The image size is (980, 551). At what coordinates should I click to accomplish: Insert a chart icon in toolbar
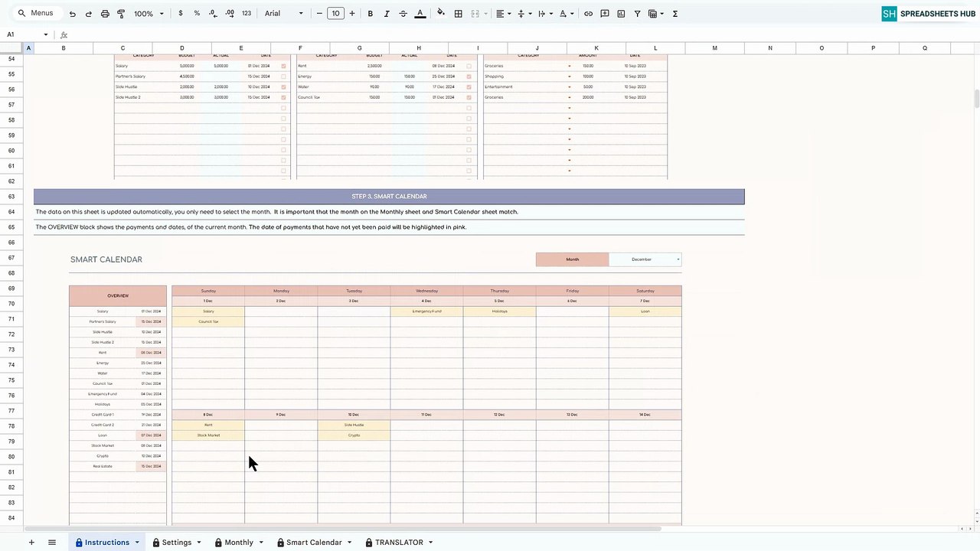pos(621,14)
